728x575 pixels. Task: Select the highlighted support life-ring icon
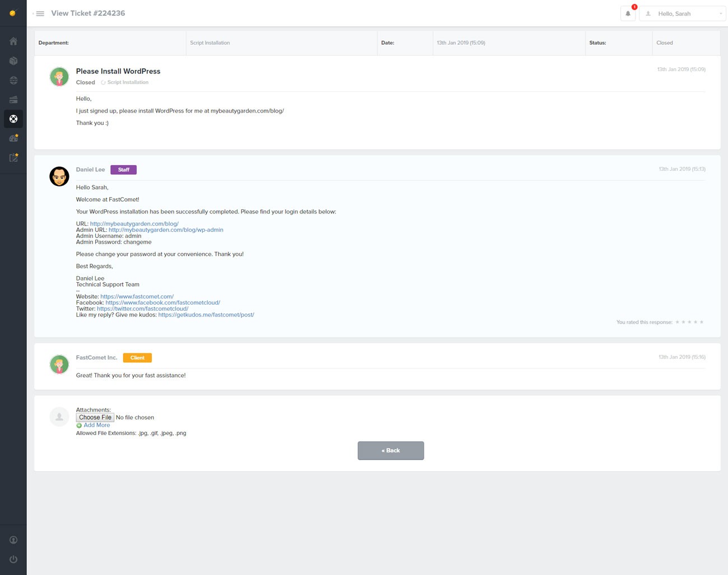tap(13, 119)
